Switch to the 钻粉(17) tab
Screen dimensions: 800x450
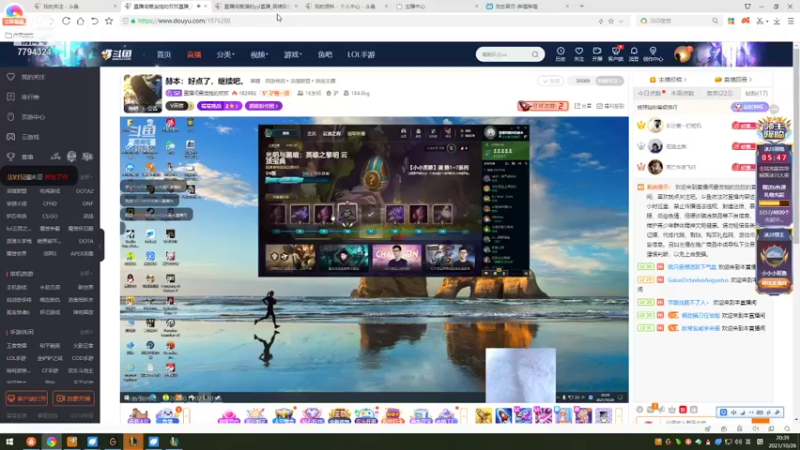coord(756,93)
